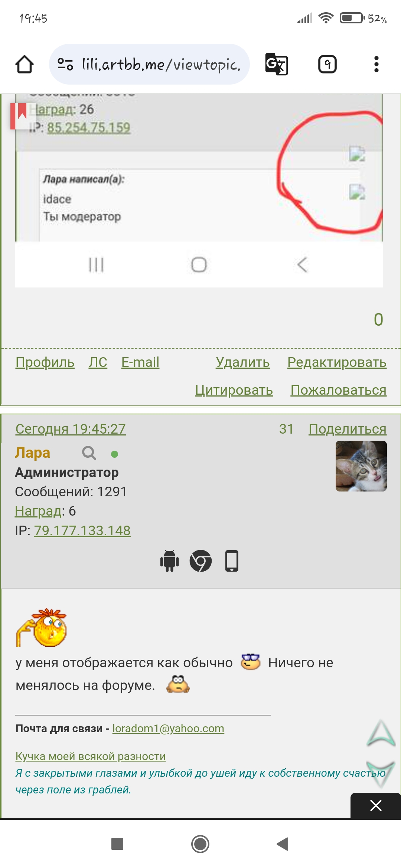Open Поделиться share link for post 31
Image resolution: width=401 pixels, height=868 pixels.
[x=348, y=429]
